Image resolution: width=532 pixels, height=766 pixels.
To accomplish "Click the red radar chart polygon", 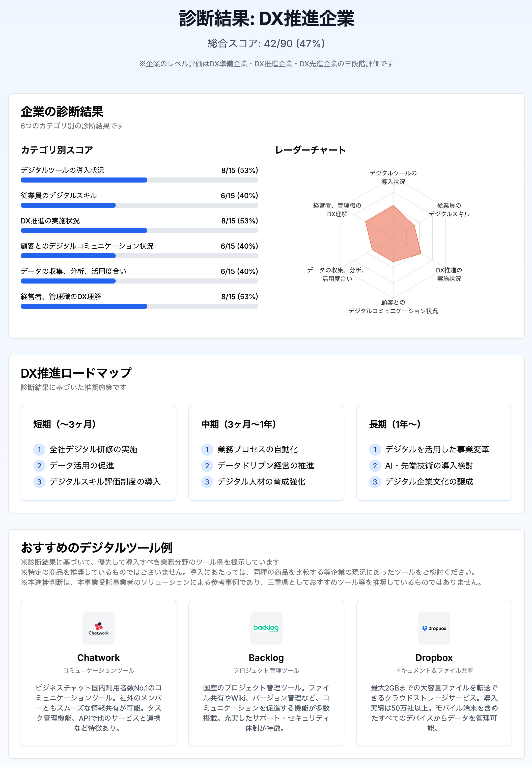I will click(x=393, y=235).
